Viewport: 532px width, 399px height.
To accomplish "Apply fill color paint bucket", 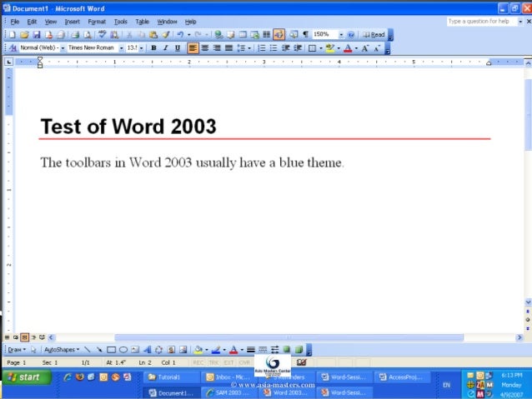I will (x=198, y=350).
